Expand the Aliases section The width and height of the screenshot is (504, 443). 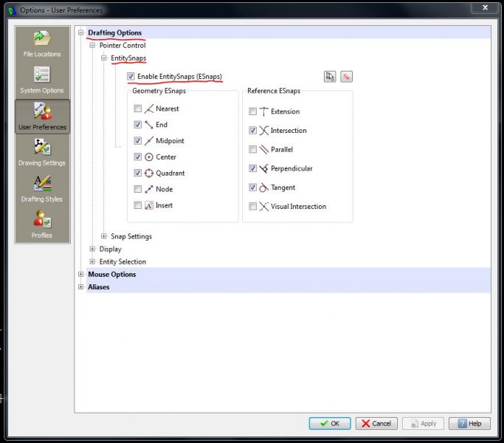click(x=81, y=287)
